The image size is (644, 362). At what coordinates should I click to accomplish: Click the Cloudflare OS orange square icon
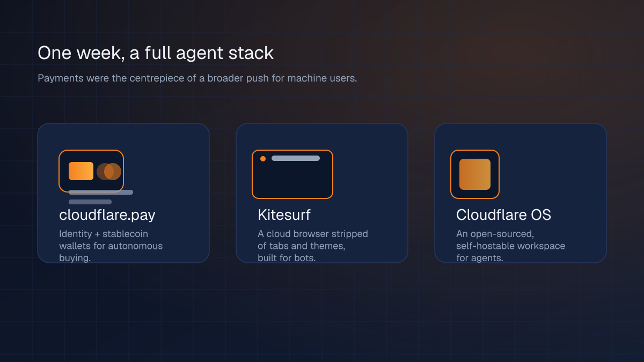pos(475,174)
